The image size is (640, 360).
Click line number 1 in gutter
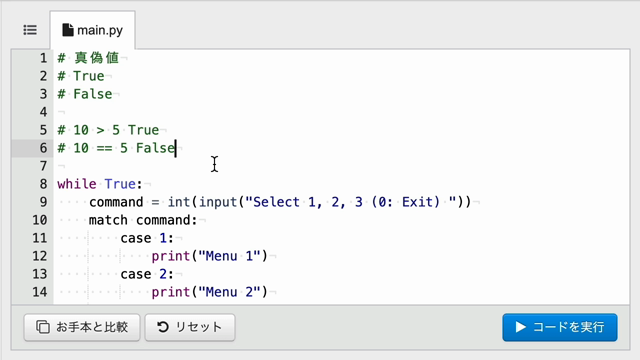43,58
